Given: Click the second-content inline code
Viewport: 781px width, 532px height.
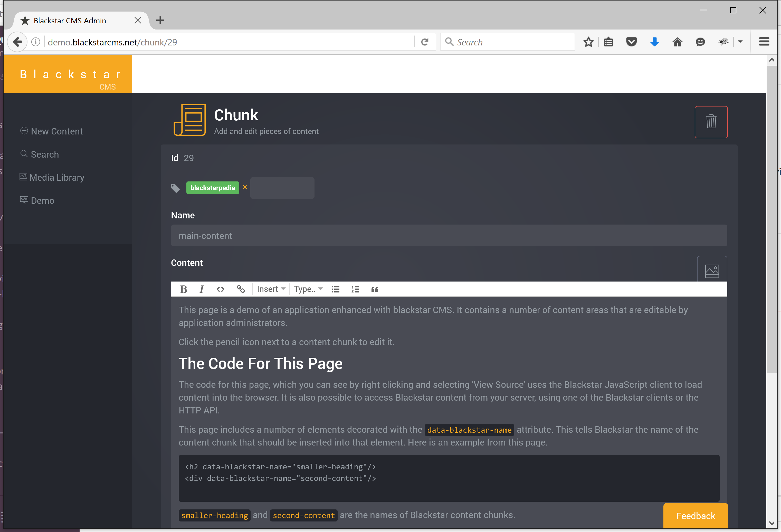Looking at the screenshot, I should click(303, 515).
